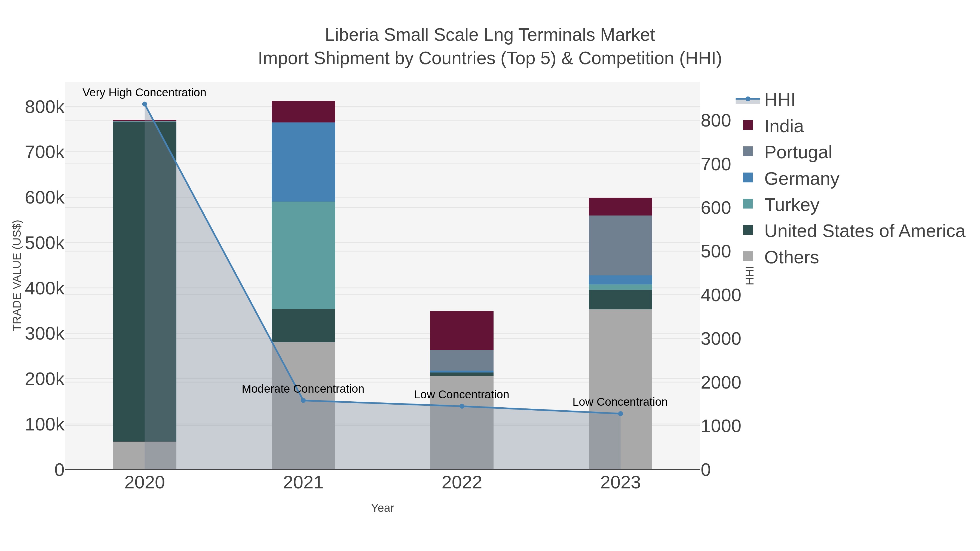The height and width of the screenshot is (551, 980).
Task: Toggle the Turkey legend entry
Action: 781,205
